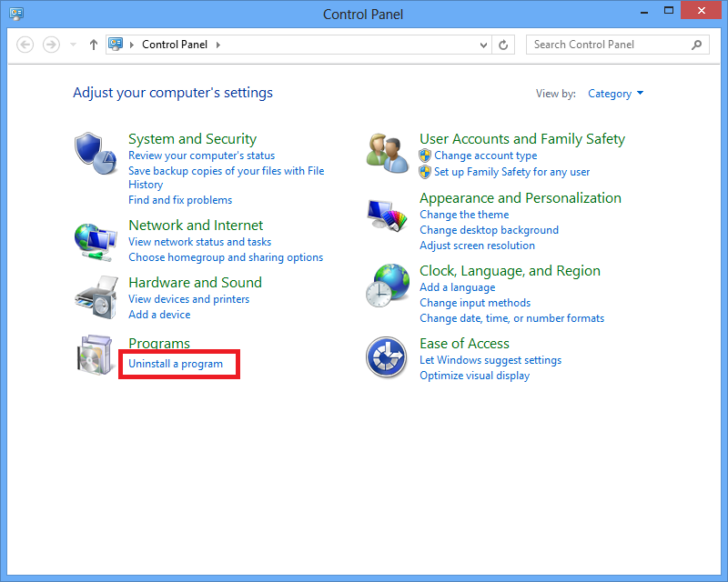Expand the chevron after Control Panel breadcrumb

coord(218,45)
